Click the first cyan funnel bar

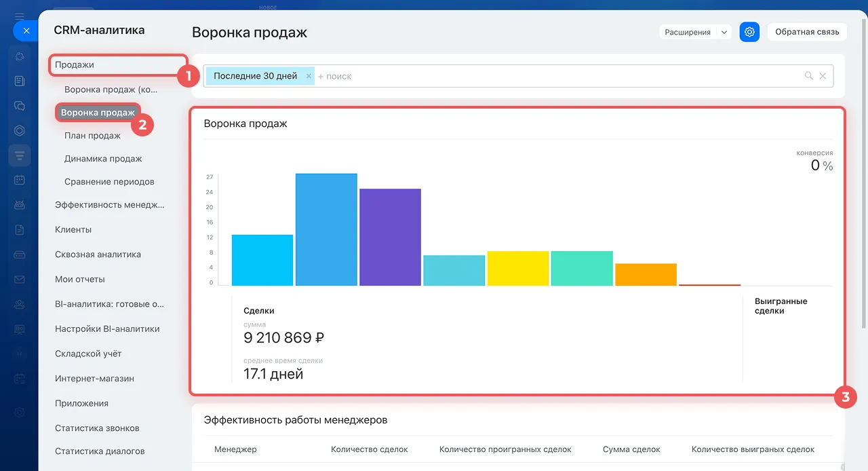[262, 260]
